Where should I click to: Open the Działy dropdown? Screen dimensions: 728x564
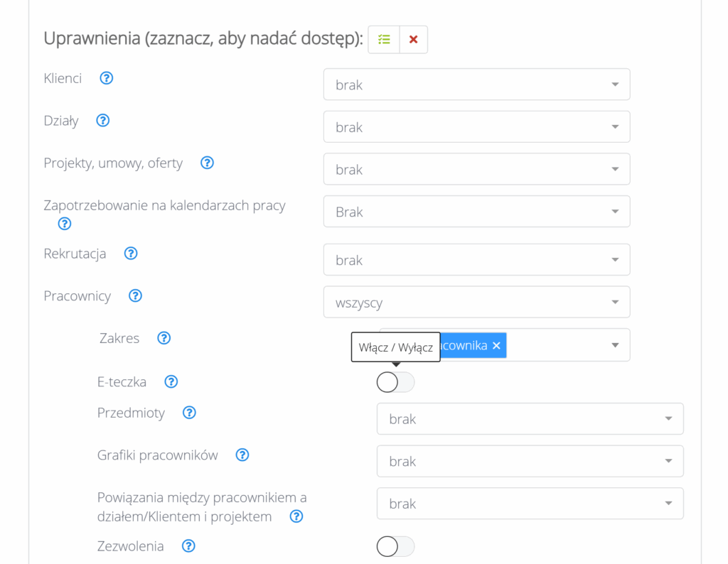476,127
